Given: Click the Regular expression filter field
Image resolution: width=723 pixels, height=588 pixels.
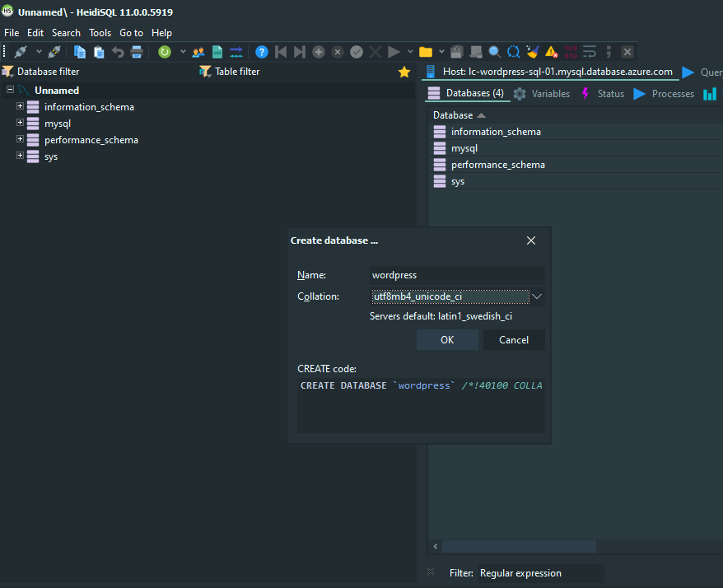Looking at the screenshot, I should (540, 573).
